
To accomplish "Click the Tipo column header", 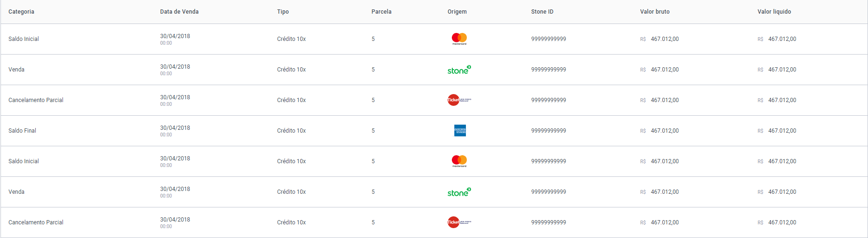I will (283, 12).
